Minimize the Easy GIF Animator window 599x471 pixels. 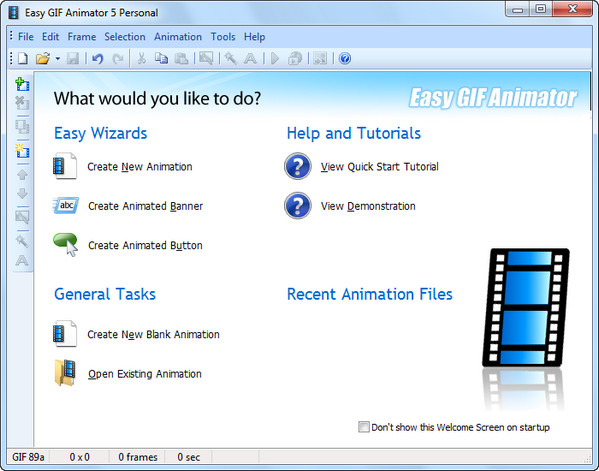click(x=518, y=9)
